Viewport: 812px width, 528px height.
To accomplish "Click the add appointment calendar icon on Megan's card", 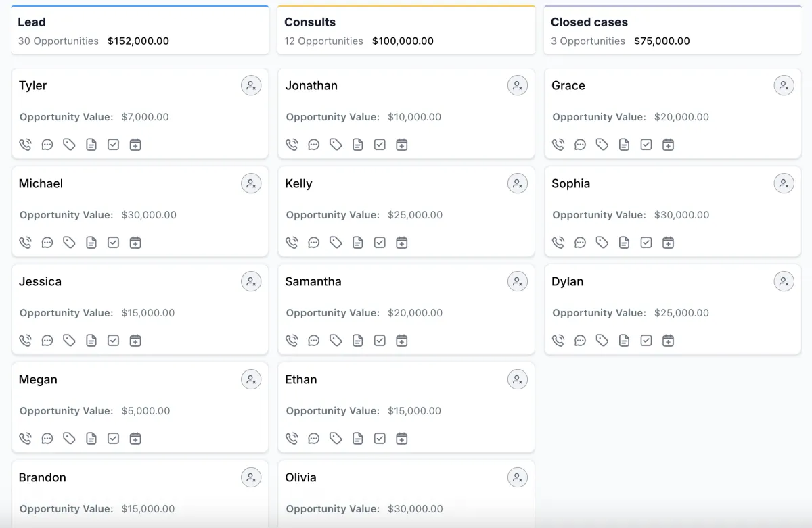I will [x=135, y=438].
